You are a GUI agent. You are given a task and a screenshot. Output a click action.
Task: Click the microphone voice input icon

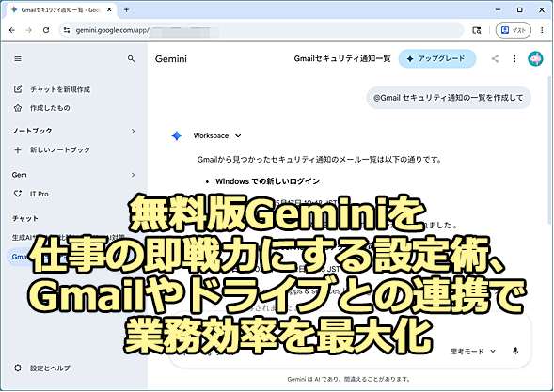pyautogui.click(x=515, y=351)
